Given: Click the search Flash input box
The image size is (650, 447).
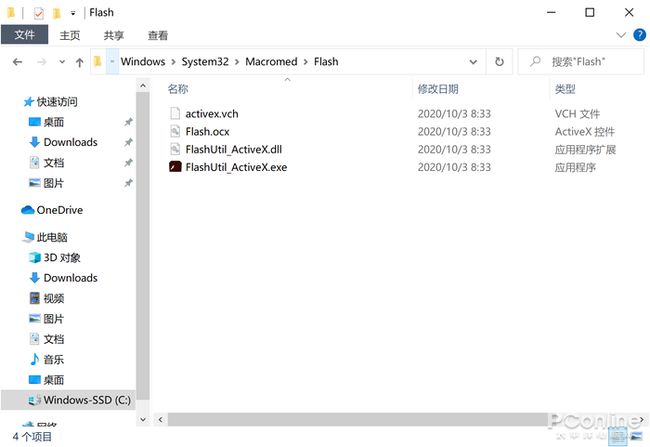Looking at the screenshot, I should [581, 62].
